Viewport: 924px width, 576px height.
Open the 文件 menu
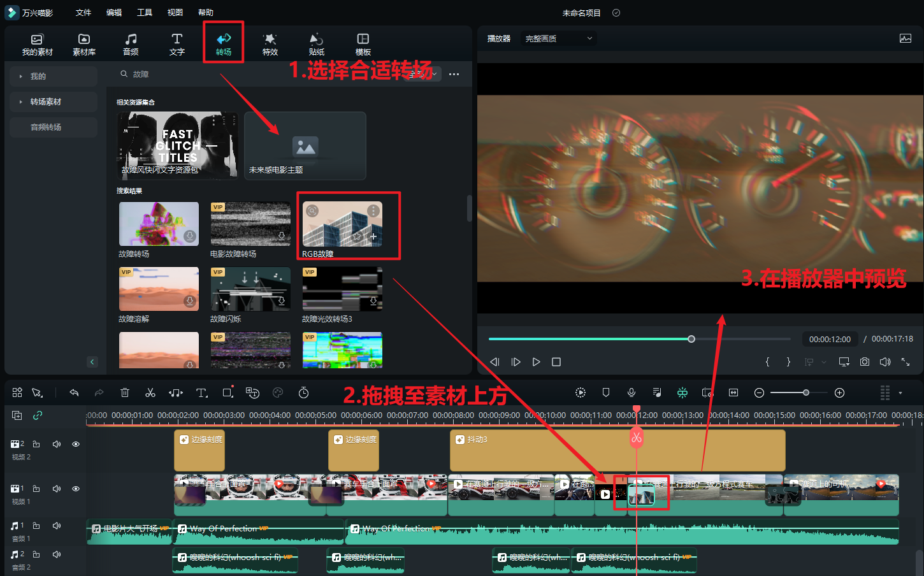tap(83, 13)
